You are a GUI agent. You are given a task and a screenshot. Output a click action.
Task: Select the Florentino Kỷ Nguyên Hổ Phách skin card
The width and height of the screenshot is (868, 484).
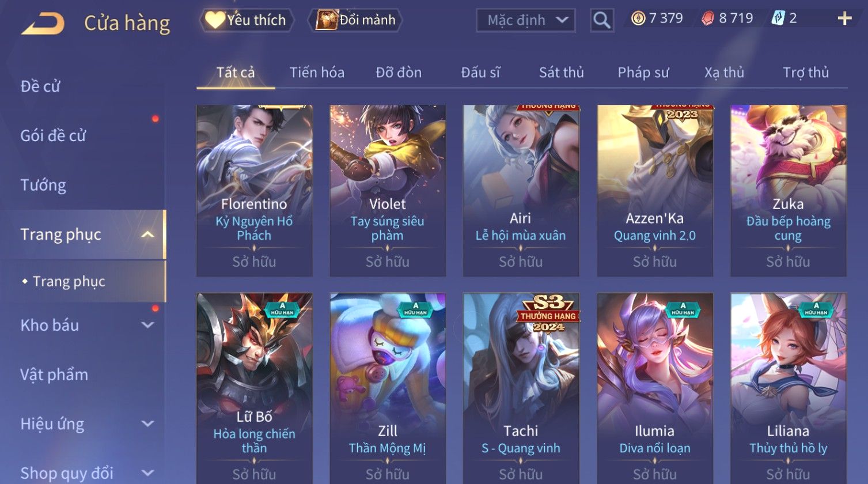pos(254,191)
